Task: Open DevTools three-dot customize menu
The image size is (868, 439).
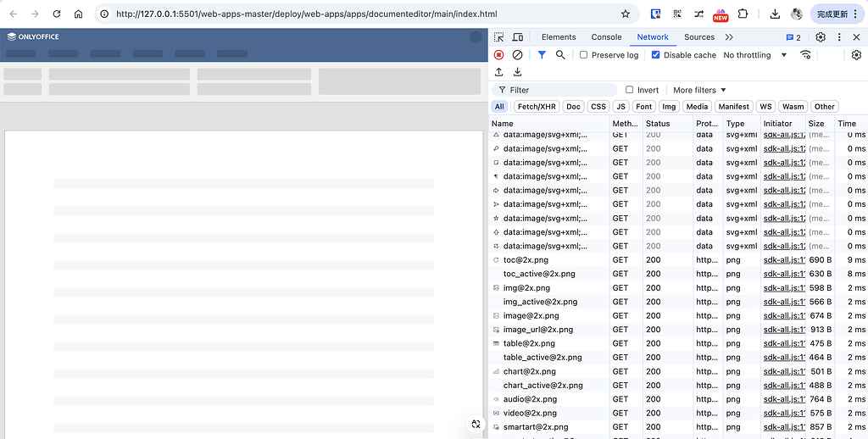Action: [x=839, y=37]
